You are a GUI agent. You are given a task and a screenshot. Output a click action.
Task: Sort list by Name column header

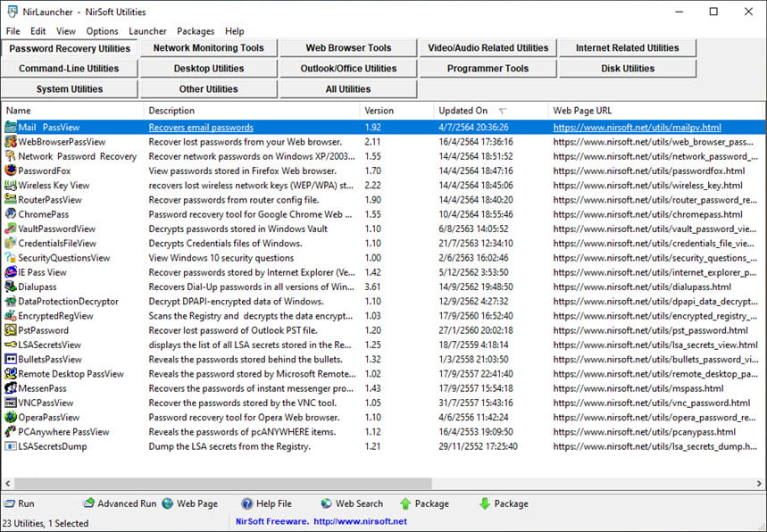73,111
